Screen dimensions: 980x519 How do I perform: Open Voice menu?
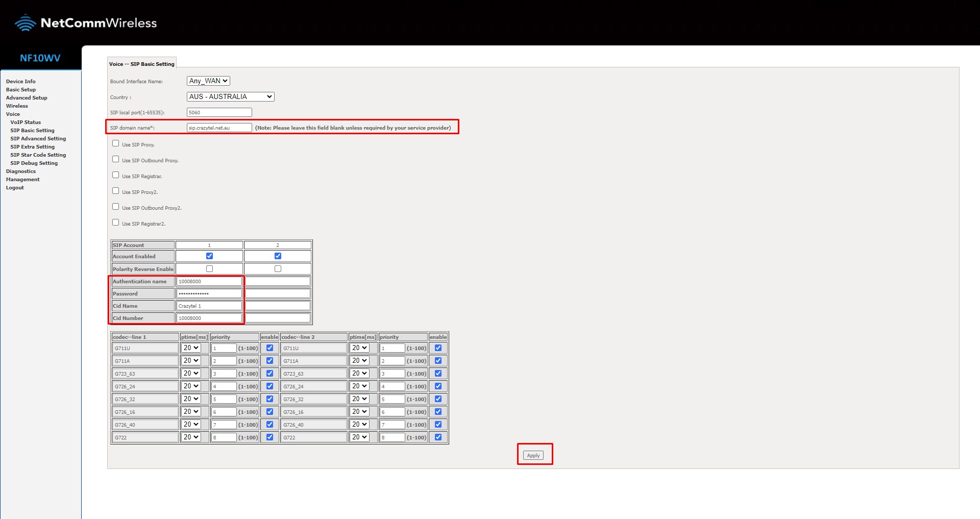pos(13,114)
